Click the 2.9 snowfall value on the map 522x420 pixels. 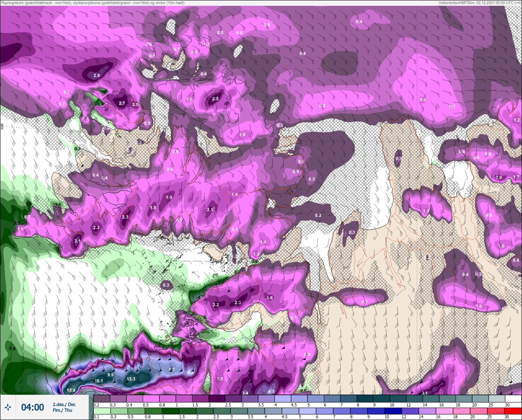[97, 75]
